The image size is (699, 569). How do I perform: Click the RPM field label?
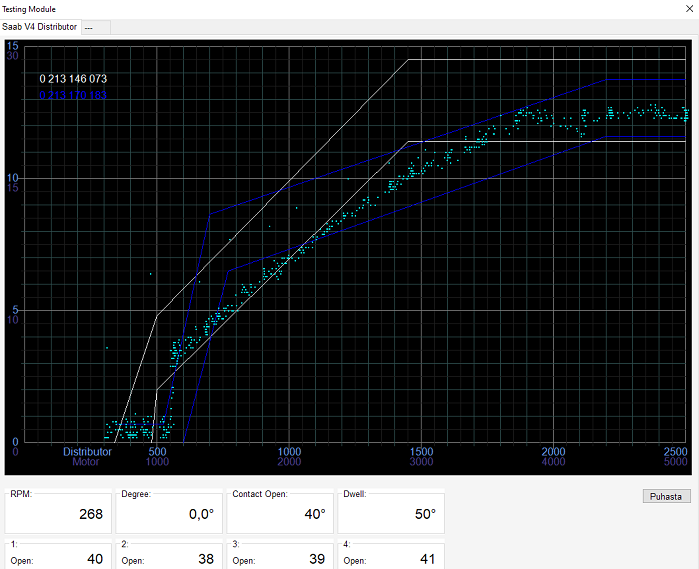tap(21, 494)
